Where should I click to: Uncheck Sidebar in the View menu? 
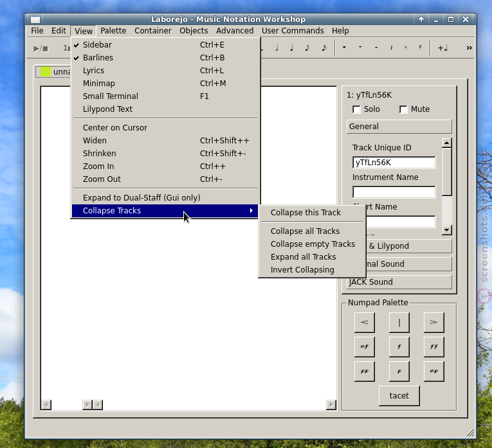166,45
